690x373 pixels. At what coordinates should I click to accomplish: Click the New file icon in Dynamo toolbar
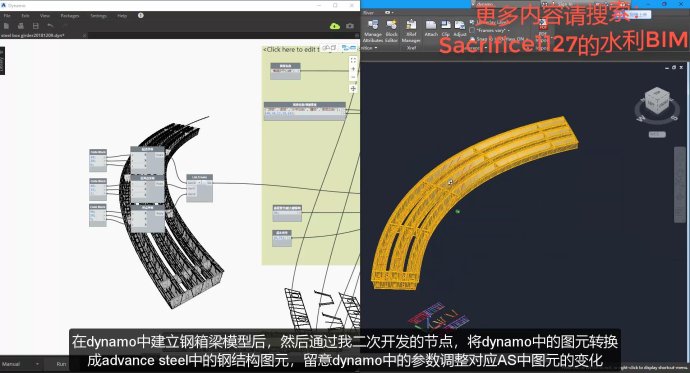[x=6, y=26]
